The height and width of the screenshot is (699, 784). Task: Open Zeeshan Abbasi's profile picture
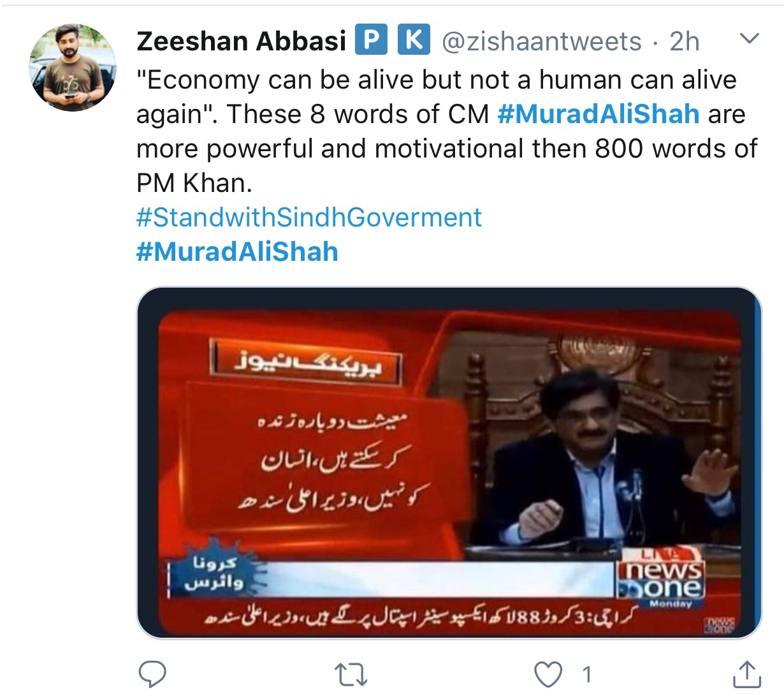point(73,68)
